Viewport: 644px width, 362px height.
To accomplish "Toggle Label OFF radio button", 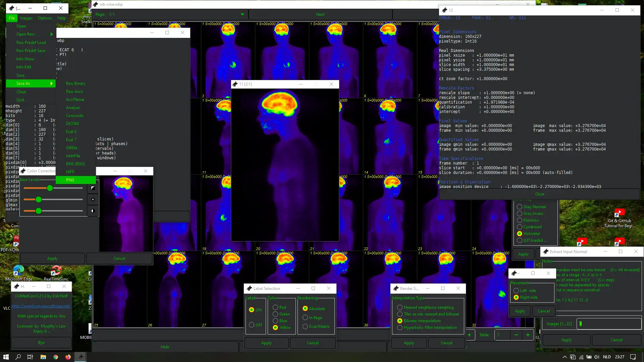I will [x=251, y=325].
